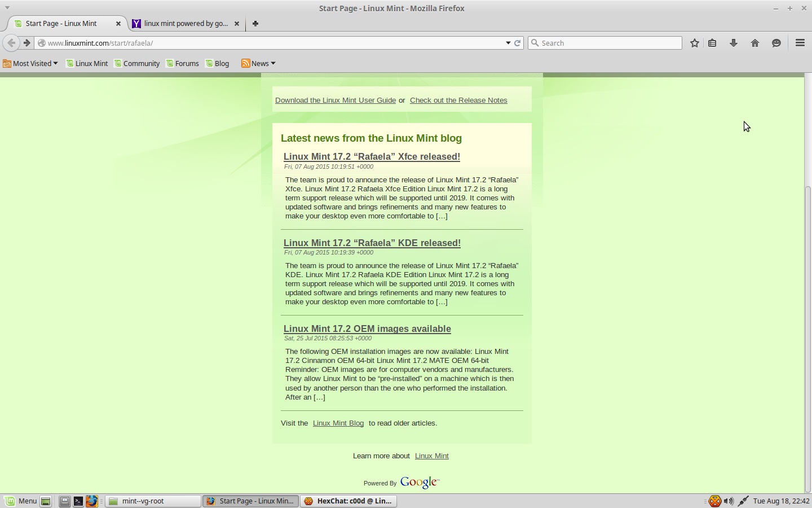
Task: Click the date Fri, 07 Aug 2015 10:19:51 +0000
Action: 329,167
